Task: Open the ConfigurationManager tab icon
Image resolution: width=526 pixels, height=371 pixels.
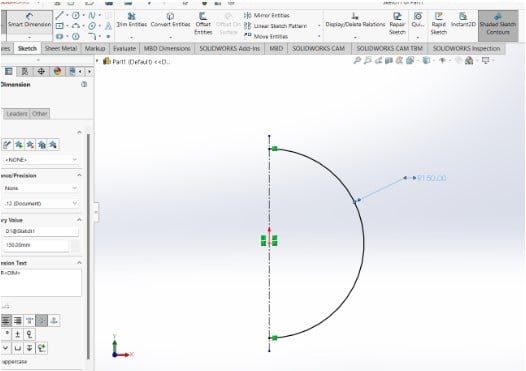Action: [24, 71]
